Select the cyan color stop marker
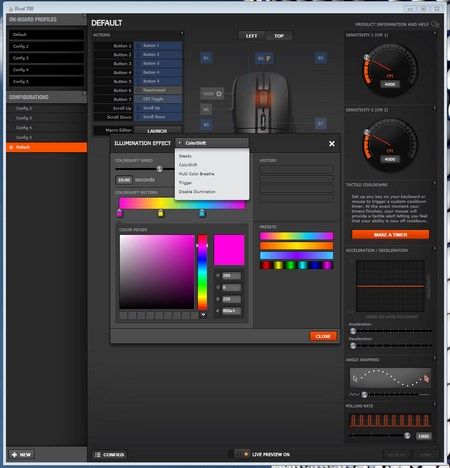The height and width of the screenshot is (468, 450). pos(202,213)
